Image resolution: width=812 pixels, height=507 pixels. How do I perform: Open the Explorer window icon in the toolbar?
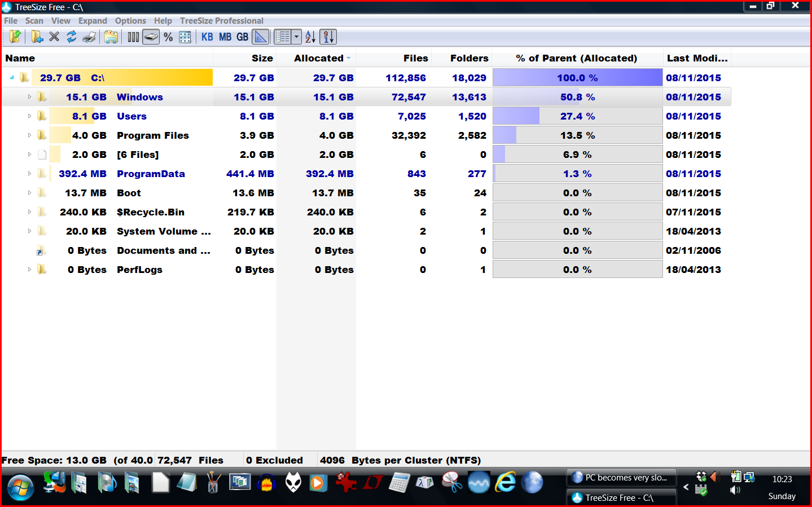[x=111, y=37]
